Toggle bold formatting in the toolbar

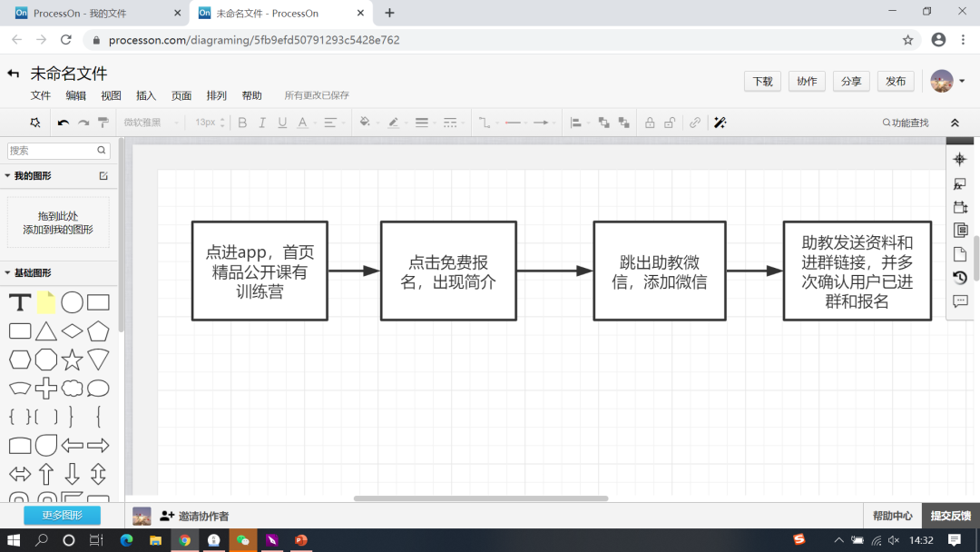pos(241,122)
